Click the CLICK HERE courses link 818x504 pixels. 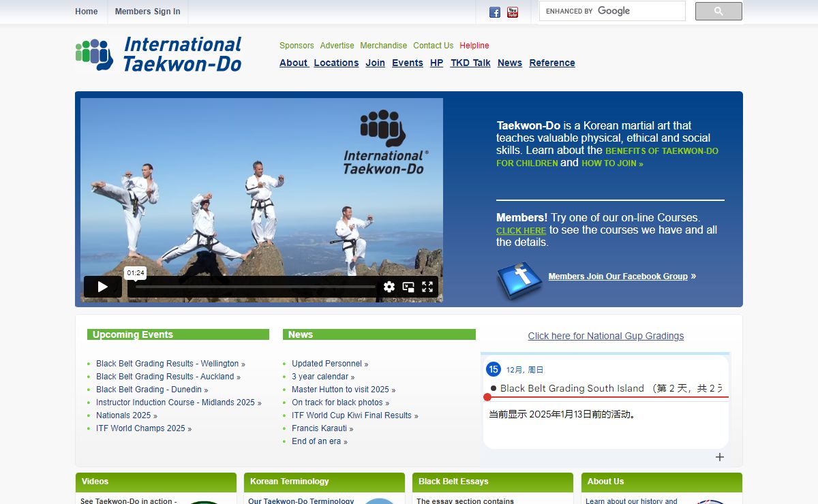tap(521, 231)
